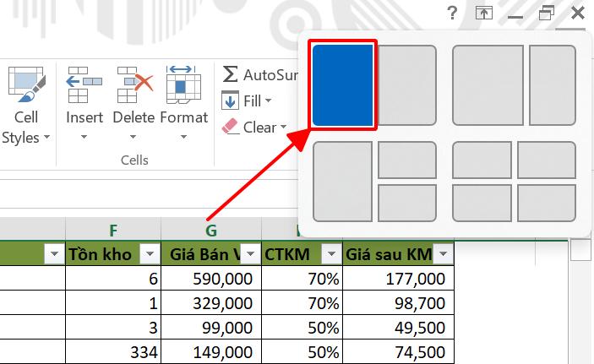Select 70% cell in the 590,000 row
Screen dimensions: 594x364
302,279
